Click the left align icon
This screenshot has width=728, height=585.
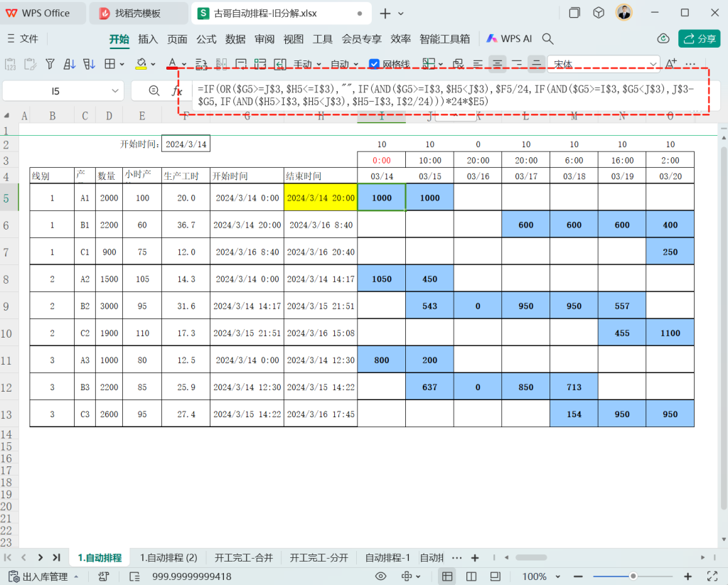click(x=478, y=63)
